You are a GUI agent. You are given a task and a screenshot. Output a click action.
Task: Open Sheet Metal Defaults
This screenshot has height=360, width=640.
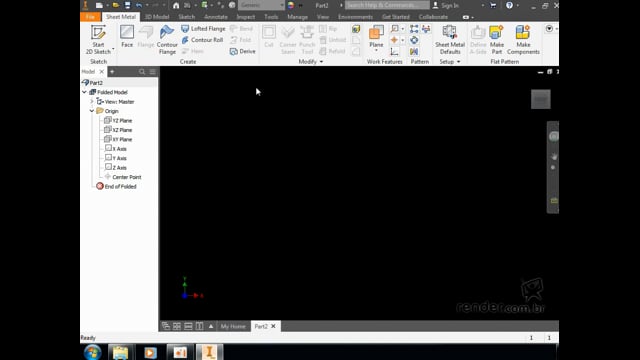[450, 40]
